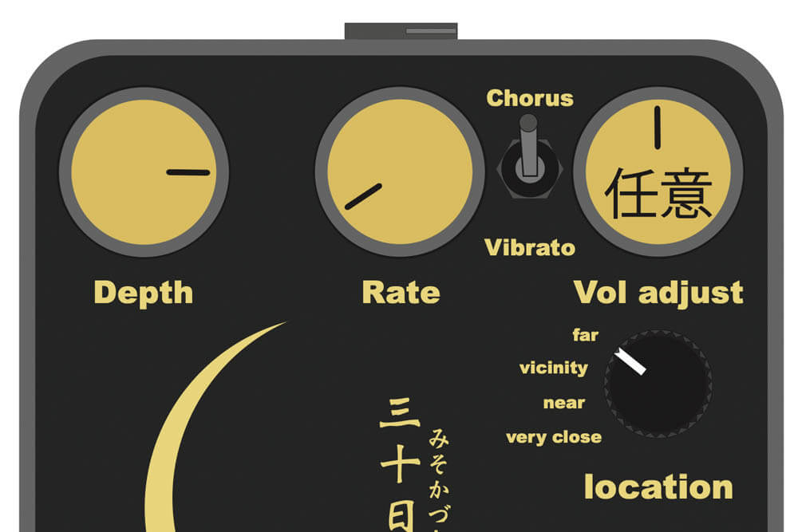
Task: Click the Depth knob
Action: point(144,172)
